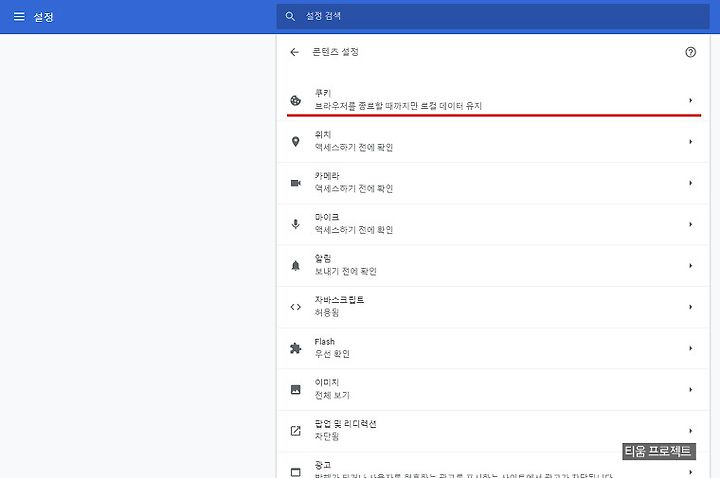Go back using the arrow beside 콘텐츠 설정

point(294,52)
